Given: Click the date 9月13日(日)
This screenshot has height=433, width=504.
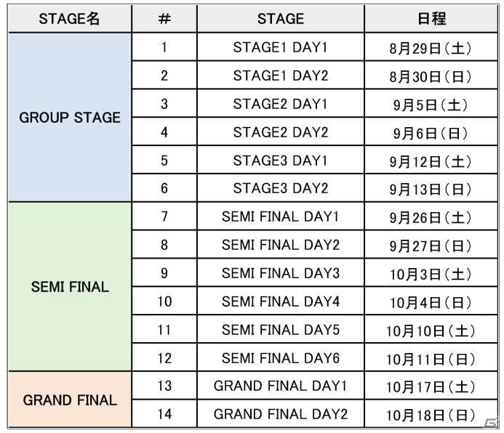Looking at the screenshot, I should point(431,189).
